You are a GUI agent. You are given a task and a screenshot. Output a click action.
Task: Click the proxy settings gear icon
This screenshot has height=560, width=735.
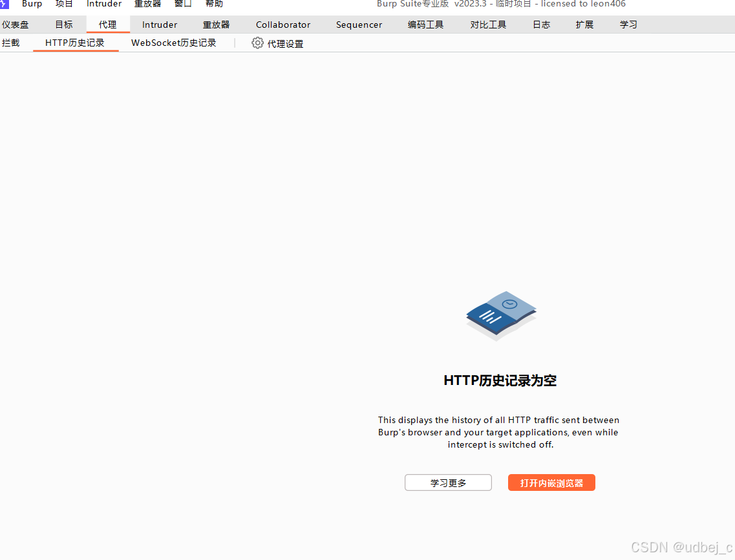257,43
